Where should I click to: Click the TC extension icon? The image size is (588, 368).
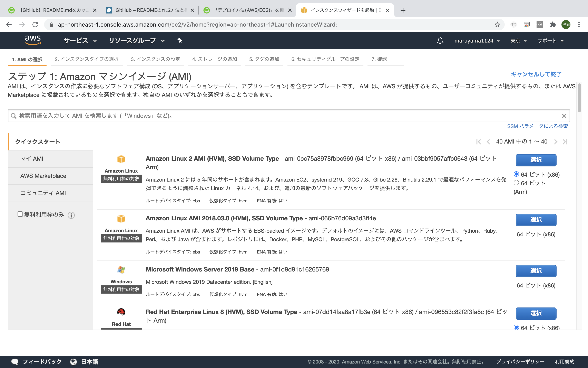513,25
